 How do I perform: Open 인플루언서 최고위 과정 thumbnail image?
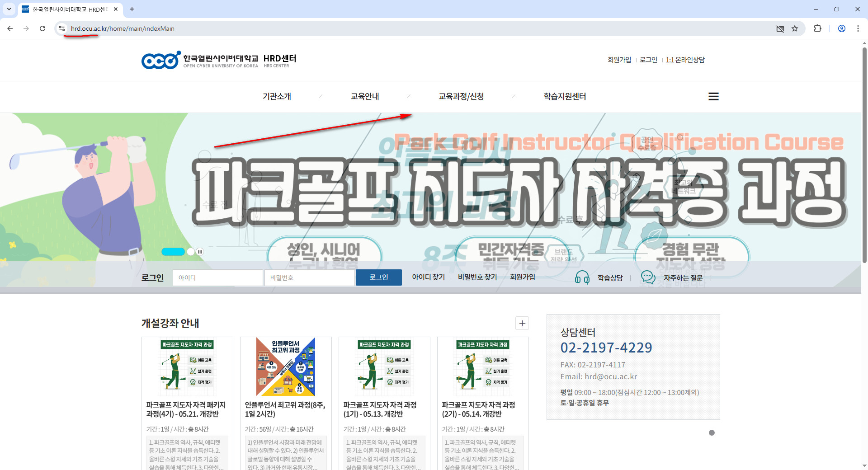286,367
